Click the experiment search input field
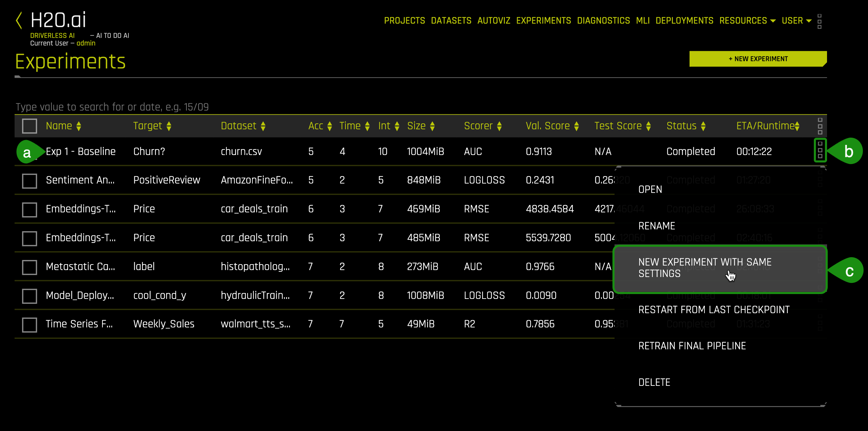This screenshot has height=431, width=868. click(x=421, y=107)
